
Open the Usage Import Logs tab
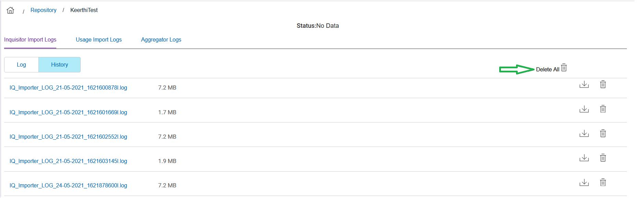(98, 40)
